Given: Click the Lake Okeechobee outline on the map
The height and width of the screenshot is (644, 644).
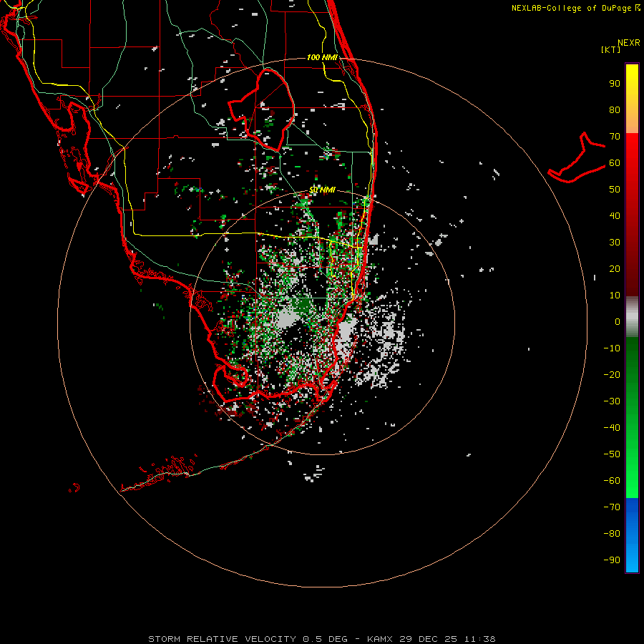Looking at the screenshot, I should (x=261, y=109).
